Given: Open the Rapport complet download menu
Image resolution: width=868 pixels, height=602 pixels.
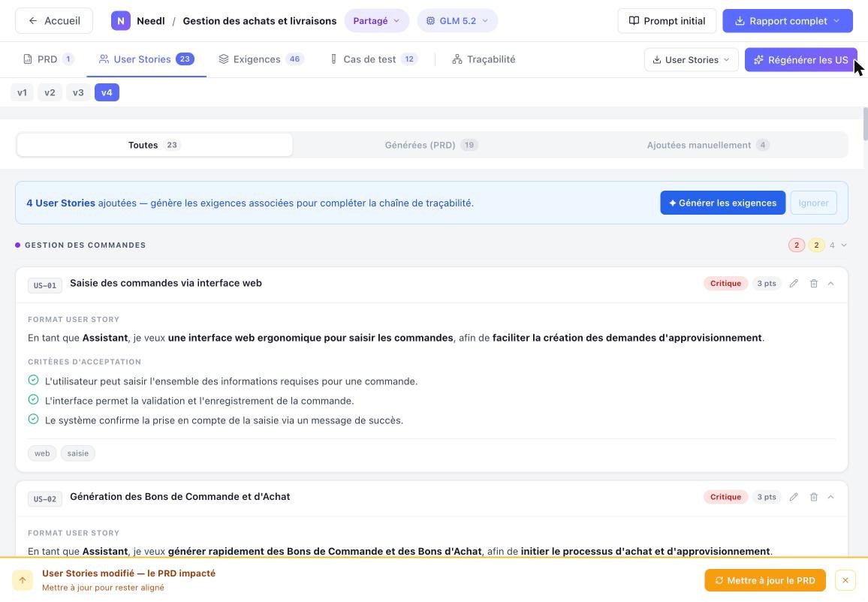Looking at the screenshot, I should (x=787, y=21).
